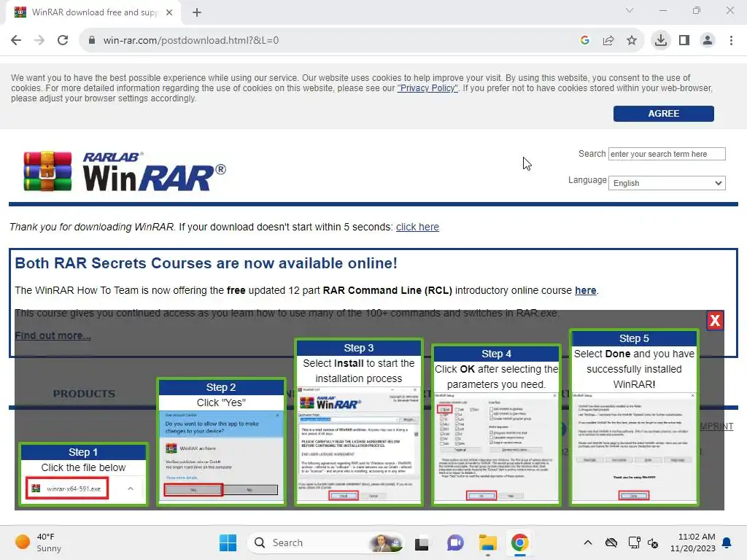Open the Privacy Policy link
747x560 pixels.
pos(427,88)
